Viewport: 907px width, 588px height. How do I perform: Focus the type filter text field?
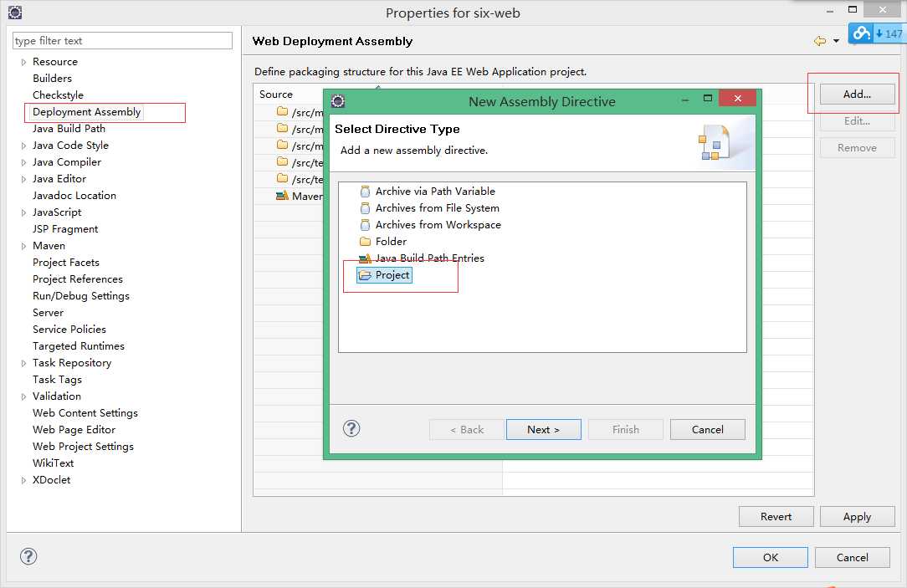(122, 40)
